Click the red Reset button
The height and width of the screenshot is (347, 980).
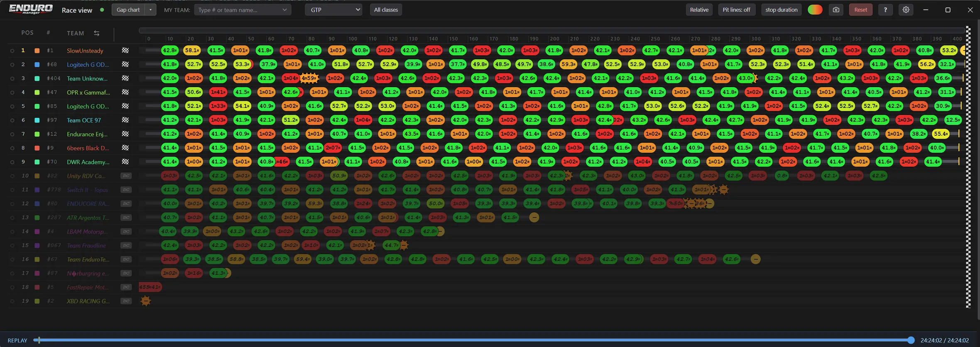860,10
